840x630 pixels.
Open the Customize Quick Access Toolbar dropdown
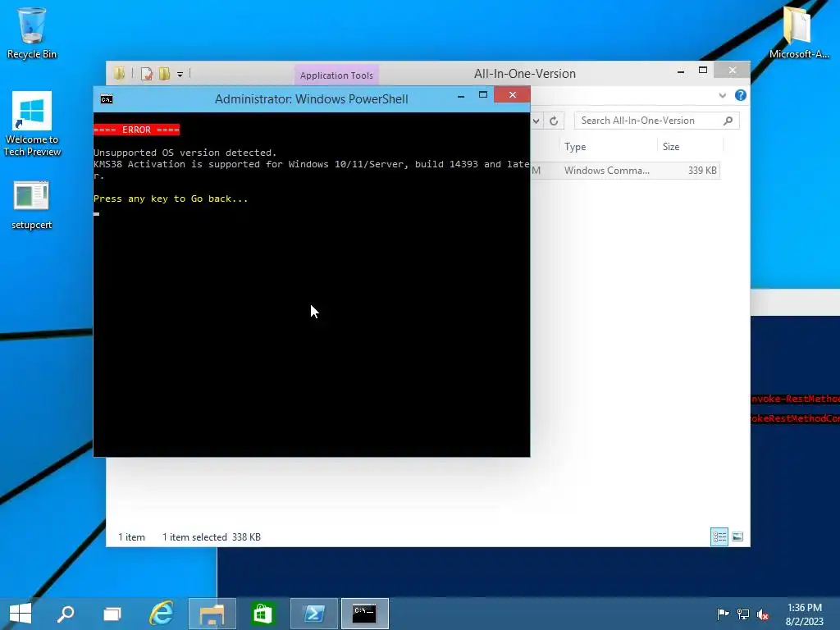(180, 75)
